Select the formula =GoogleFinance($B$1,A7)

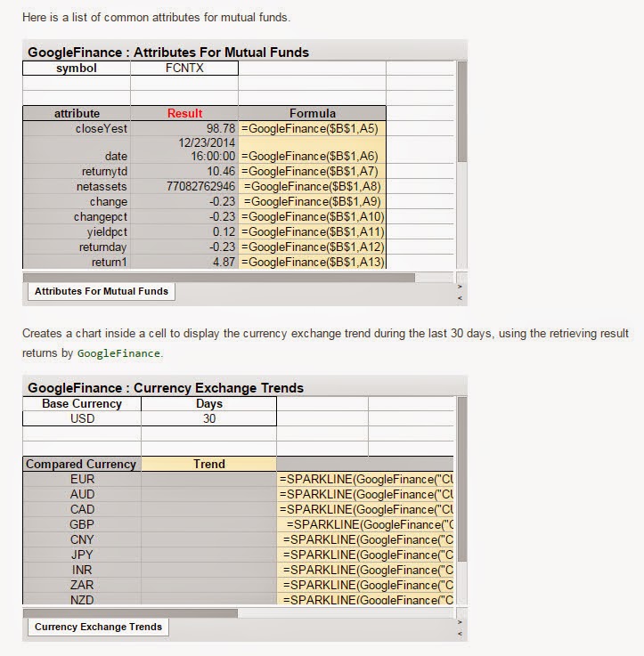tap(313, 171)
